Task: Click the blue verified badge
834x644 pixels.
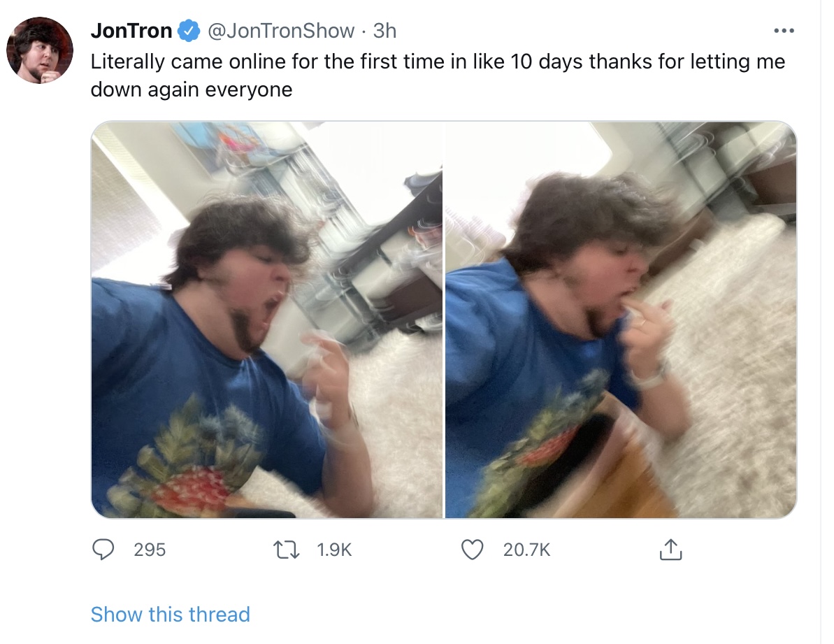Action: point(188,31)
